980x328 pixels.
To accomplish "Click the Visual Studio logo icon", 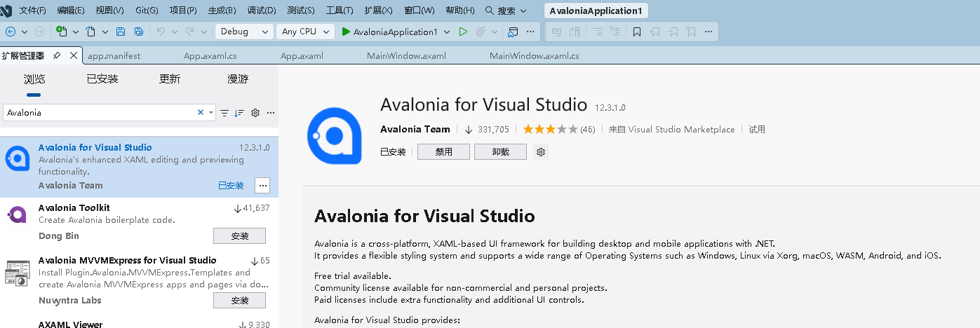I will tap(6, 11).
